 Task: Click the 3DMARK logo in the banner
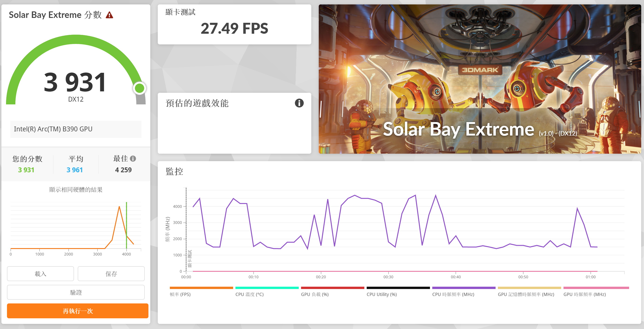point(480,70)
